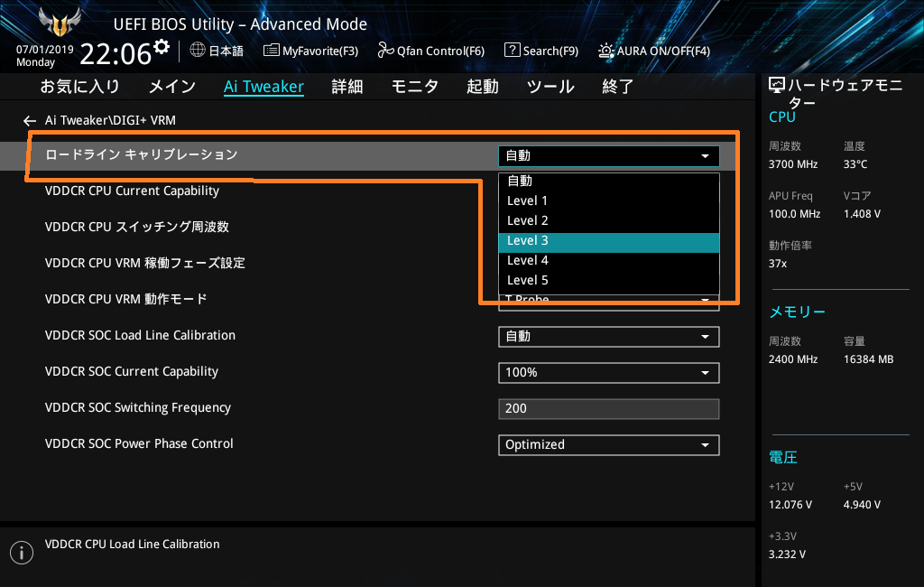This screenshot has height=587, width=924.
Task: Click the ASUS TUF logo
Action: pyautogui.click(x=60, y=23)
